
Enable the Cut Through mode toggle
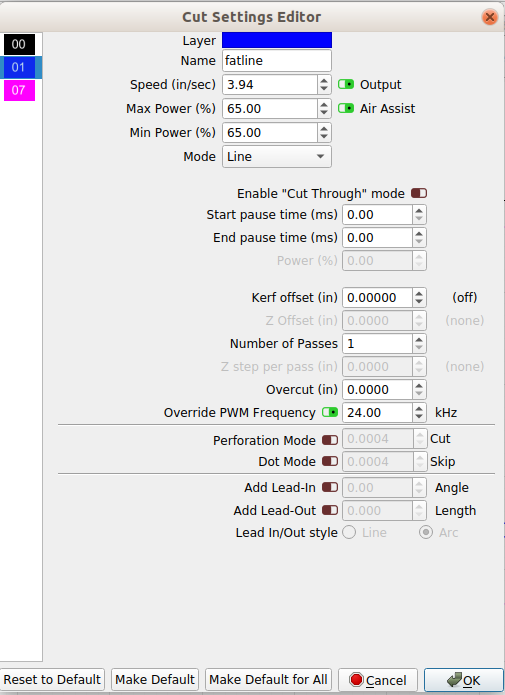click(x=419, y=193)
